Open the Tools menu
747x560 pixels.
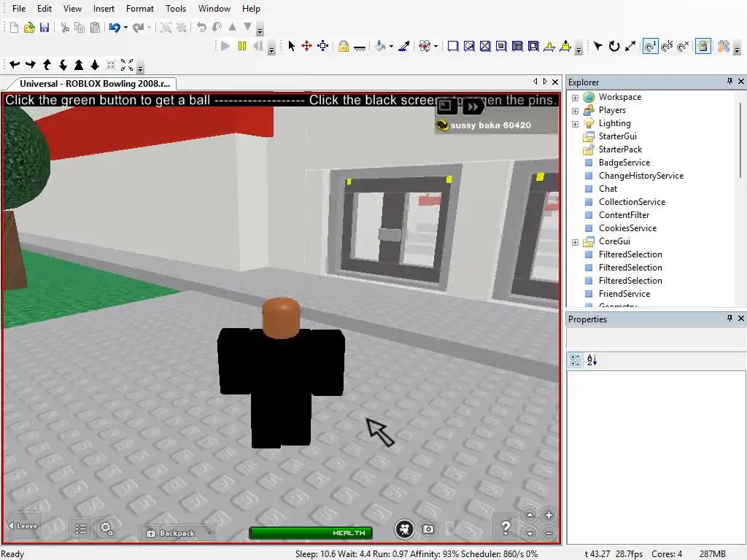176,9
